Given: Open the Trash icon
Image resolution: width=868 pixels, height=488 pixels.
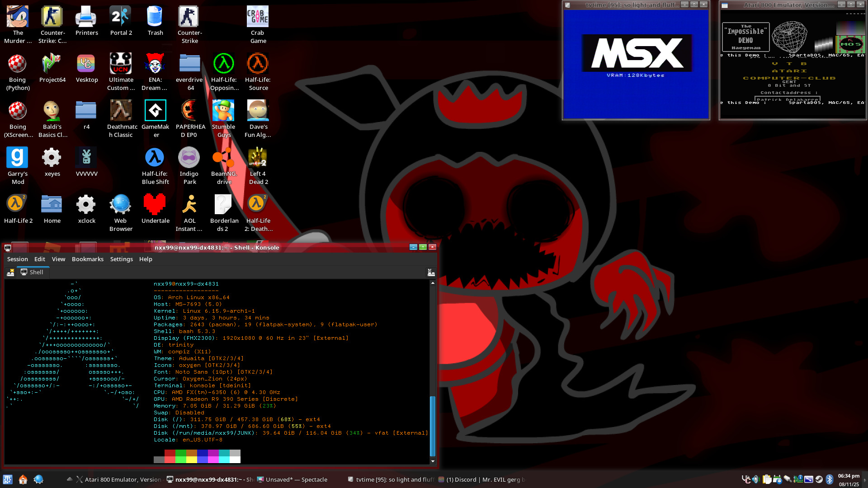Looking at the screenshot, I should pos(155,21).
